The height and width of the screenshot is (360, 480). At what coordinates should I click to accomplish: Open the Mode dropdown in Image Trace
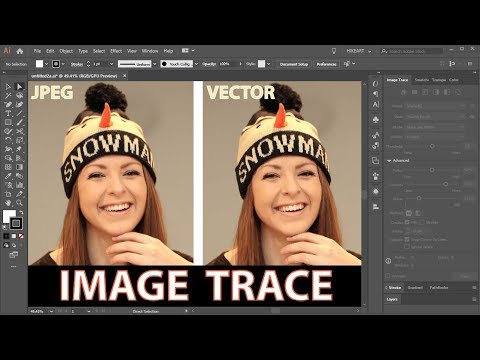[435, 127]
